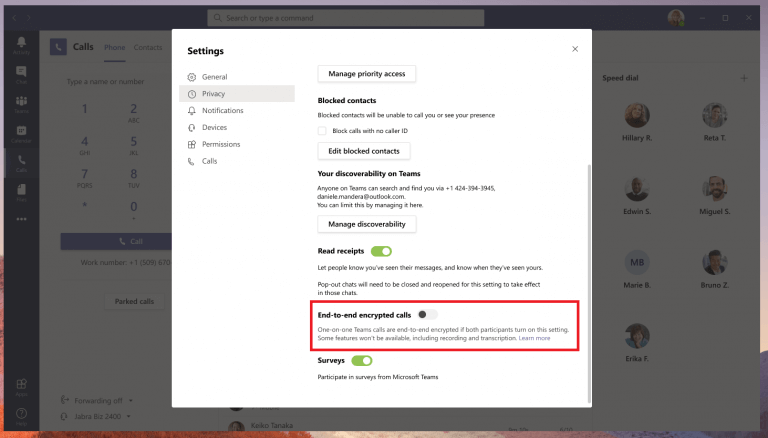
Task: Open the more apps ellipsis in sidebar
Action: click(21, 218)
